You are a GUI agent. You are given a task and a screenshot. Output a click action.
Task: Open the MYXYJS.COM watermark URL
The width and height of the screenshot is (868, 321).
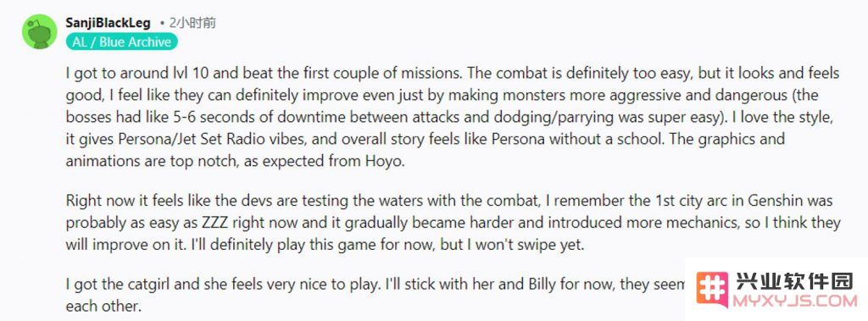[794, 301]
